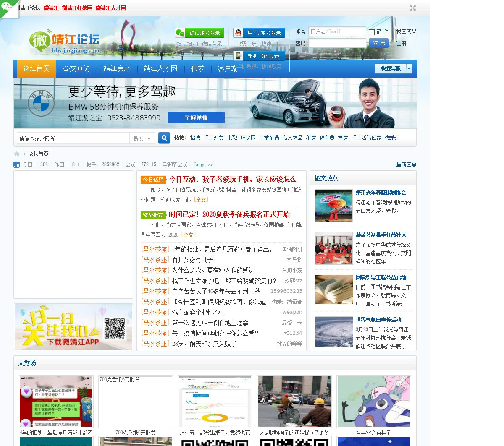Open the 微靖江人才网 top link
The image size is (504, 446).
click(111, 8)
